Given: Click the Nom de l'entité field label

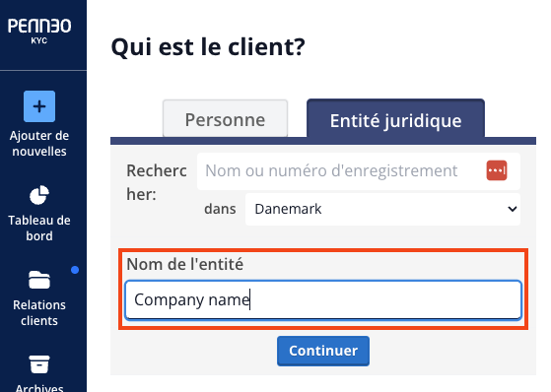Looking at the screenshot, I should coord(185,264).
